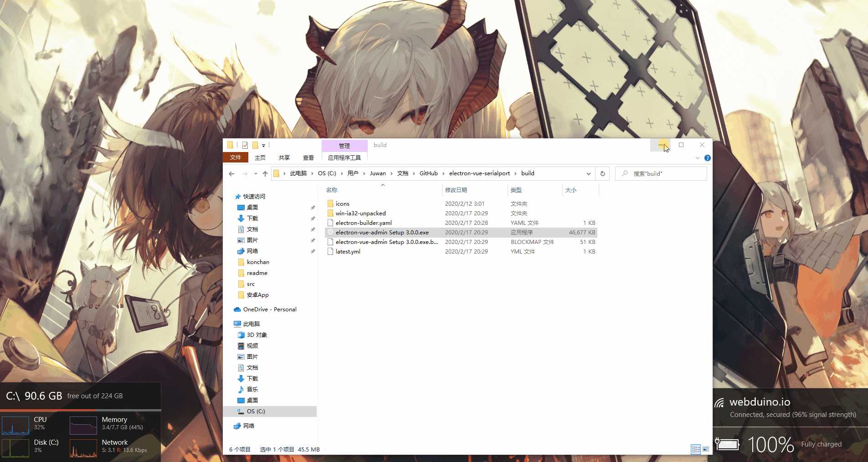Click Network activity graph widget
The width and height of the screenshot is (868, 462).
(83, 448)
